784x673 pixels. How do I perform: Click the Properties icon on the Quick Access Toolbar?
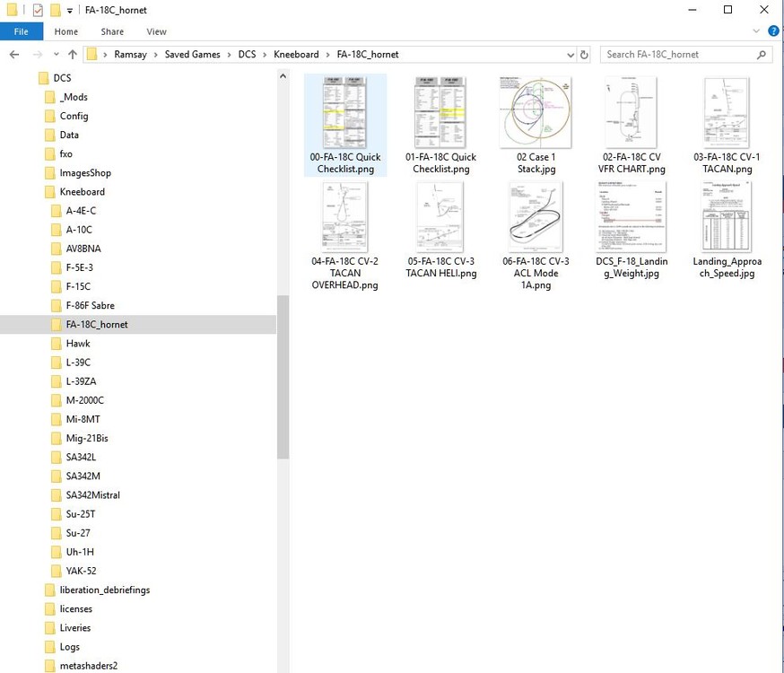pyautogui.click(x=38, y=10)
